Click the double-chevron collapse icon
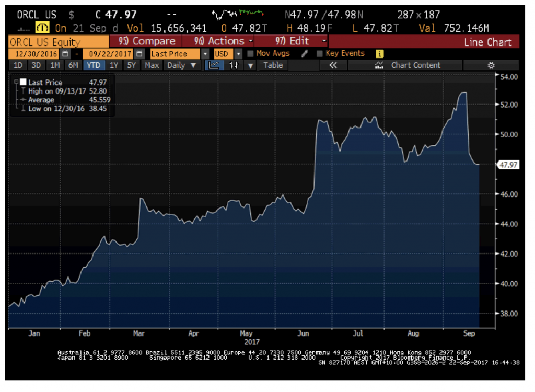 [x=333, y=65]
